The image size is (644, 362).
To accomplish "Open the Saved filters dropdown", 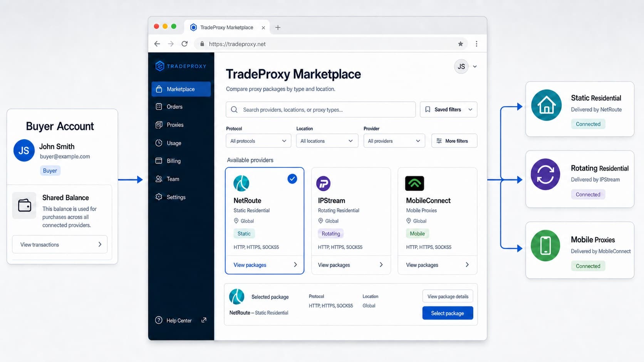I will [449, 110].
